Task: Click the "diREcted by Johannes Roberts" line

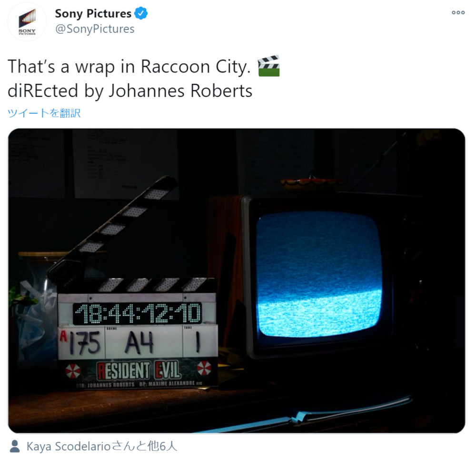Action: [x=130, y=91]
